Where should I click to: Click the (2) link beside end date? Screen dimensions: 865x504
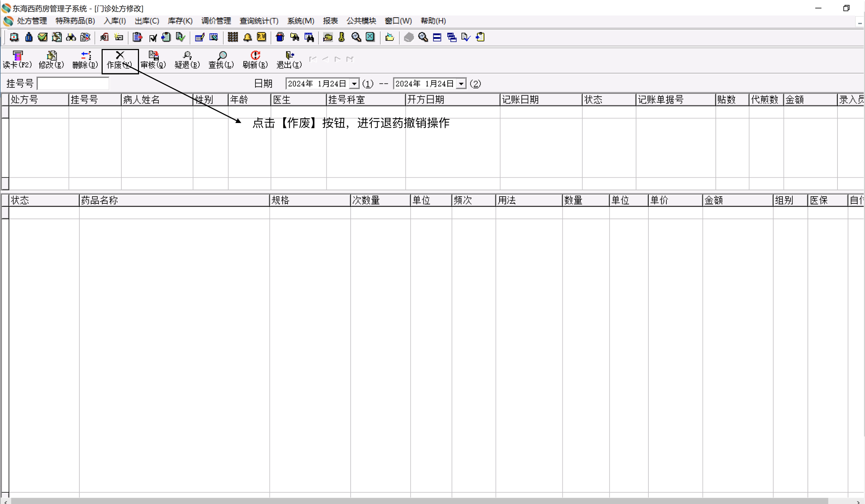(x=475, y=84)
